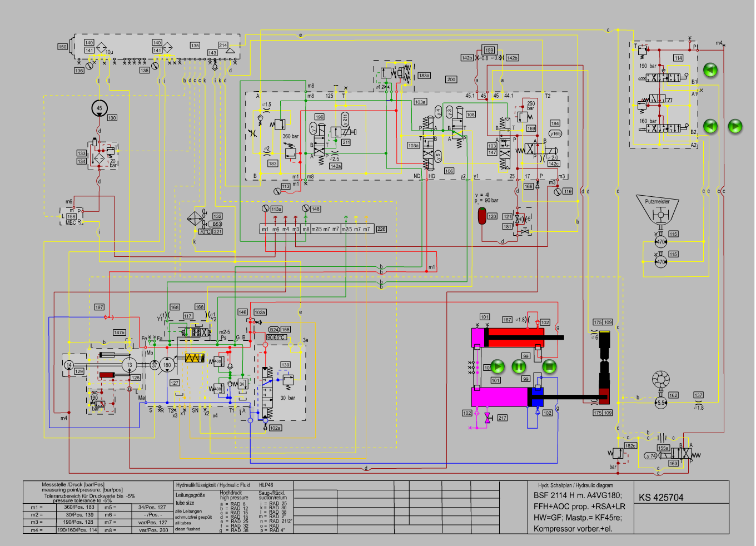Click position label 155a
The image size is (756, 546).
663,448
